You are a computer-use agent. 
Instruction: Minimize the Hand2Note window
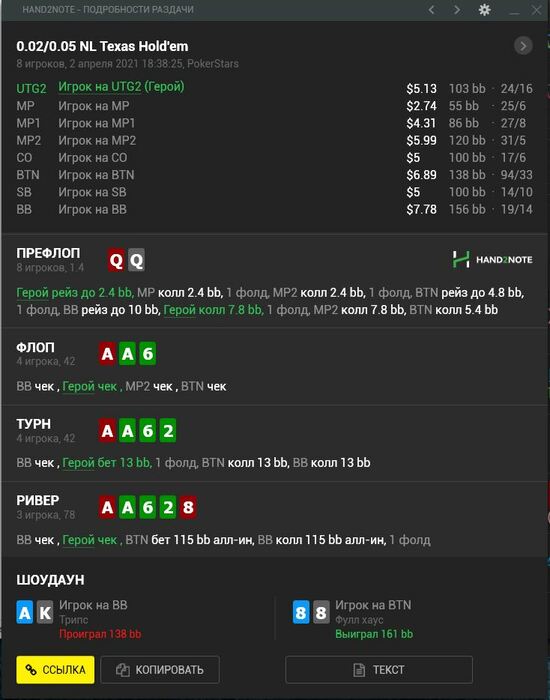tap(514, 11)
